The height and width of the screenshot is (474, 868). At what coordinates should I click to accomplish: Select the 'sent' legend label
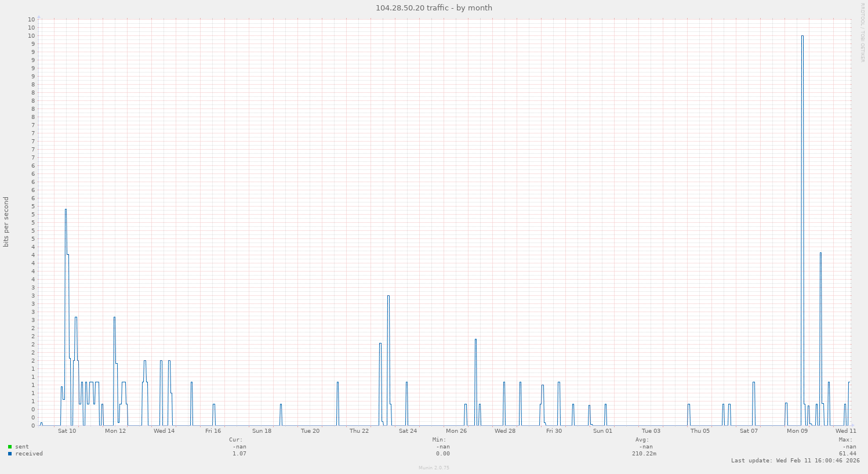tap(22, 447)
